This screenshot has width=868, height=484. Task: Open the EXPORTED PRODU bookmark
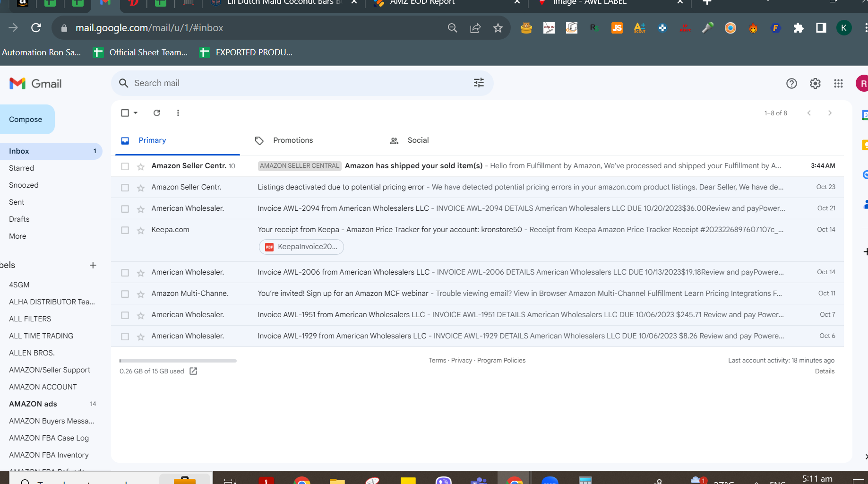[x=246, y=52]
